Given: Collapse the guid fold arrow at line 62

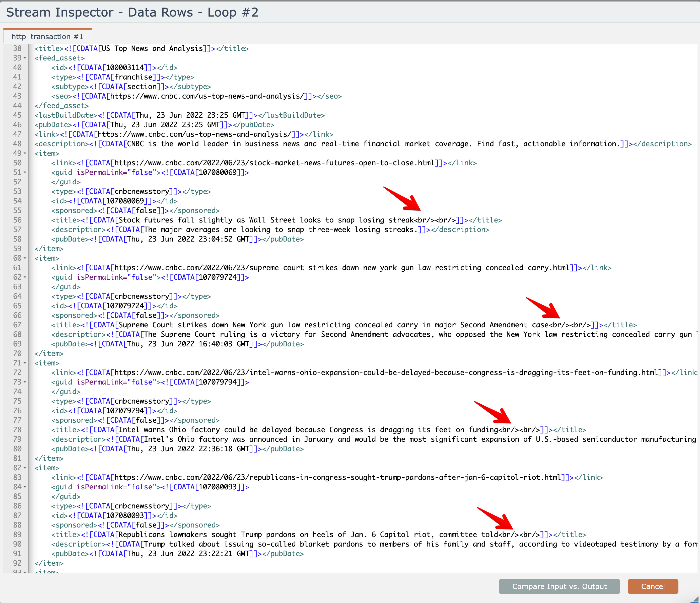Looking at the screenshot, I should tap(25, 277).
